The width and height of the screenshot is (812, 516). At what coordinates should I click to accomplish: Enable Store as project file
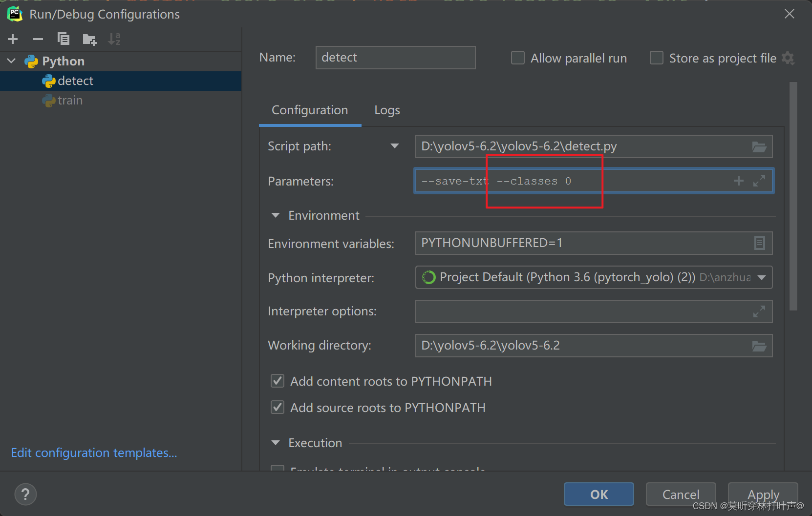tap(657, 58)
